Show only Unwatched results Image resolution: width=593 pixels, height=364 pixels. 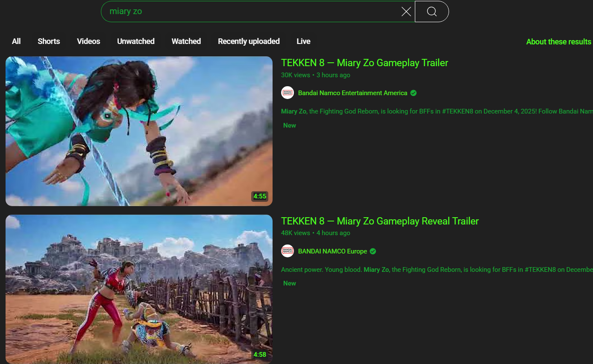coord(136,41)
